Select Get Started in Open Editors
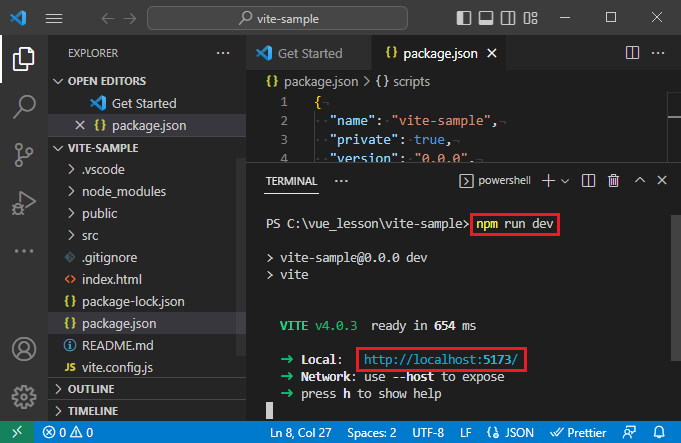This screenshot has width=681, height=443. coord(147,103)
